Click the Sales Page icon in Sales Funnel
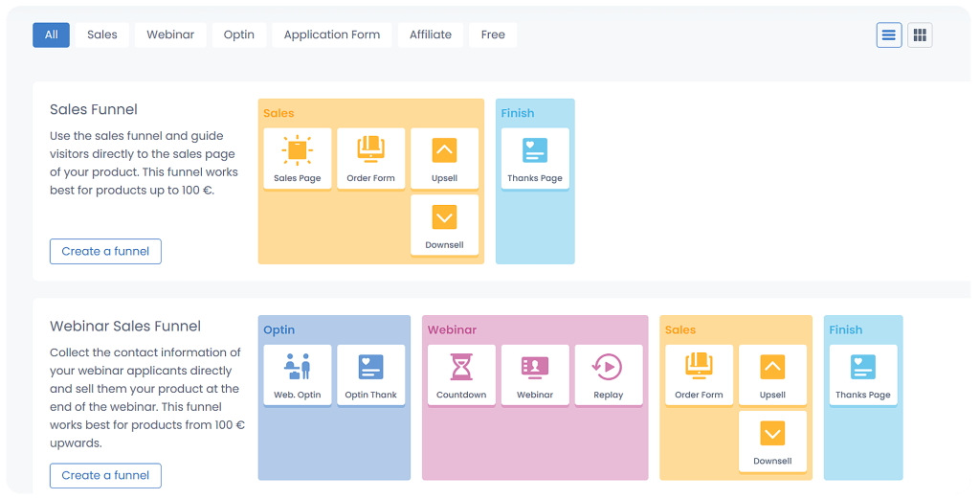 [x=298, y=151]
